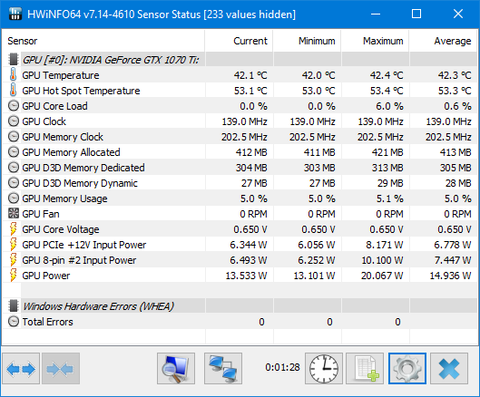Start logging with the sheet plus button
The image size is (480, 397).
click(365, 369)
